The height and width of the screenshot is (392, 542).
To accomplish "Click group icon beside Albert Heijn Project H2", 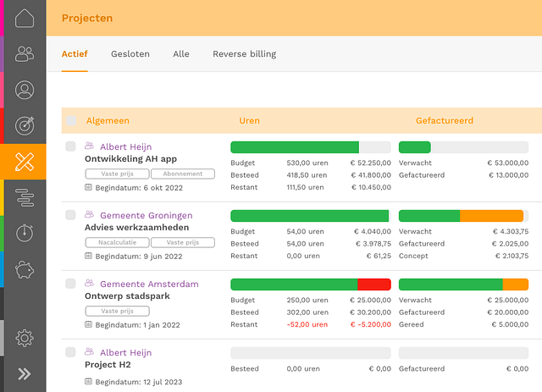I will coord(89,351).
